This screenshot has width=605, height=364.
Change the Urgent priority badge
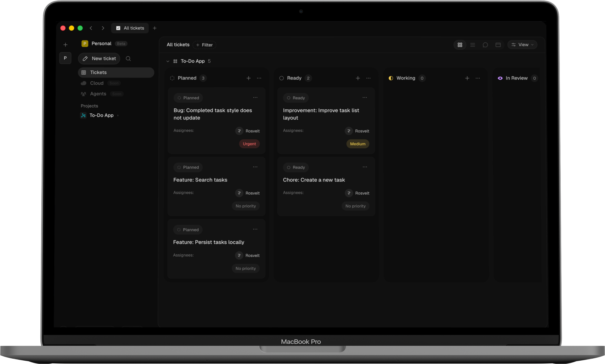click(x=249, y=144)
